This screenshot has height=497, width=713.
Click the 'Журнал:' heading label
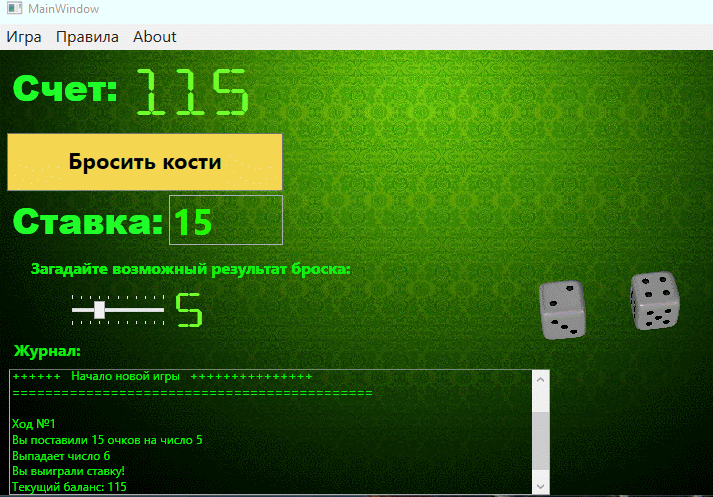[47, 351]
